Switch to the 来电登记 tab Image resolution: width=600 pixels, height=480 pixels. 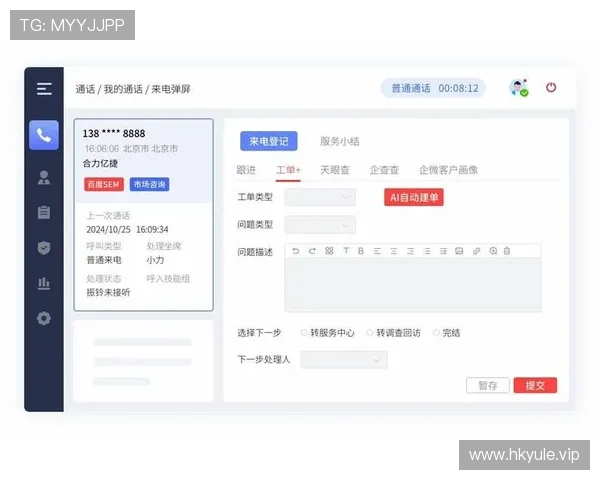[x=269, y=141]
